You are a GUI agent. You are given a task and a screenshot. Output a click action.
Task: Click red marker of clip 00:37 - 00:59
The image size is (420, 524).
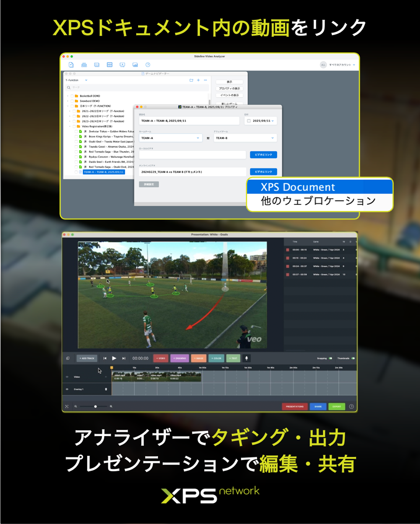287,274
